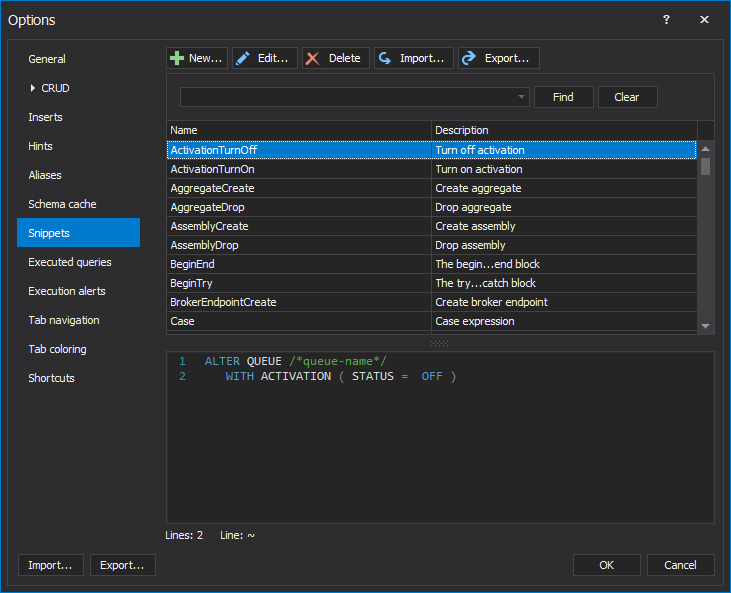Select the AssemblyCreate snippet row
This screenshot has height=593, width=731.
tap(432, 226)
